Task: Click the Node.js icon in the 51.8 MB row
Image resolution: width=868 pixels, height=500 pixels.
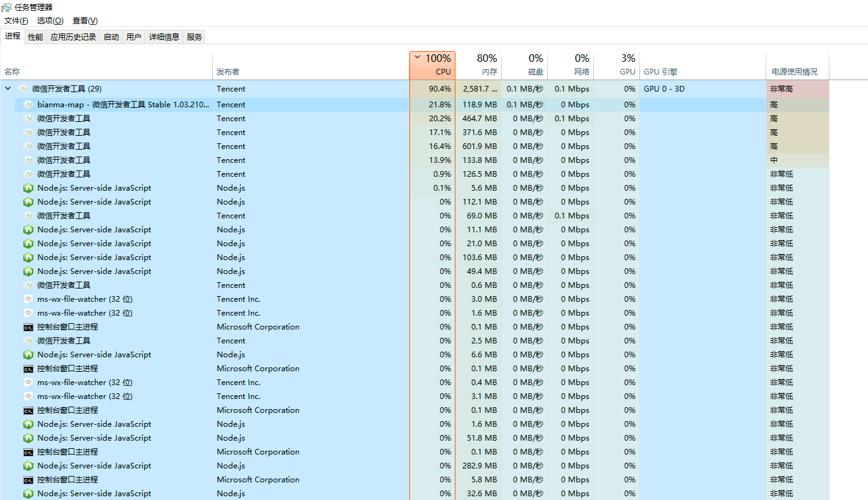Action: click(x=28, y=438)
